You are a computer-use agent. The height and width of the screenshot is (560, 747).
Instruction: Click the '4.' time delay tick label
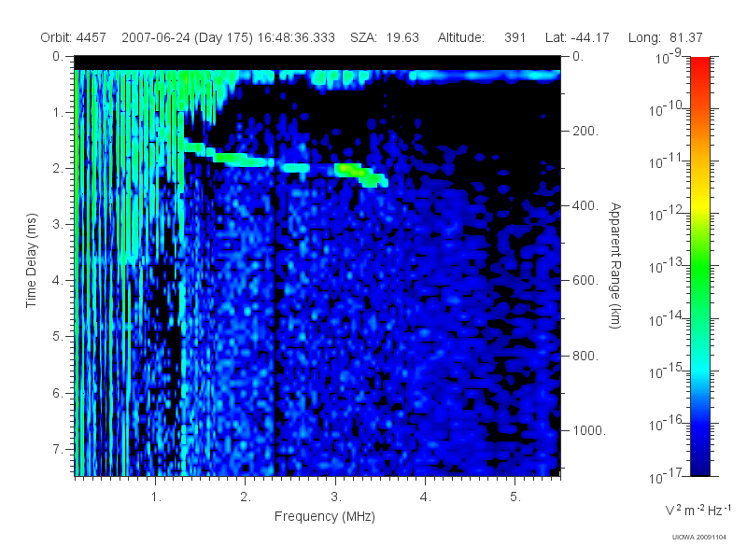[x=57, y=281]
